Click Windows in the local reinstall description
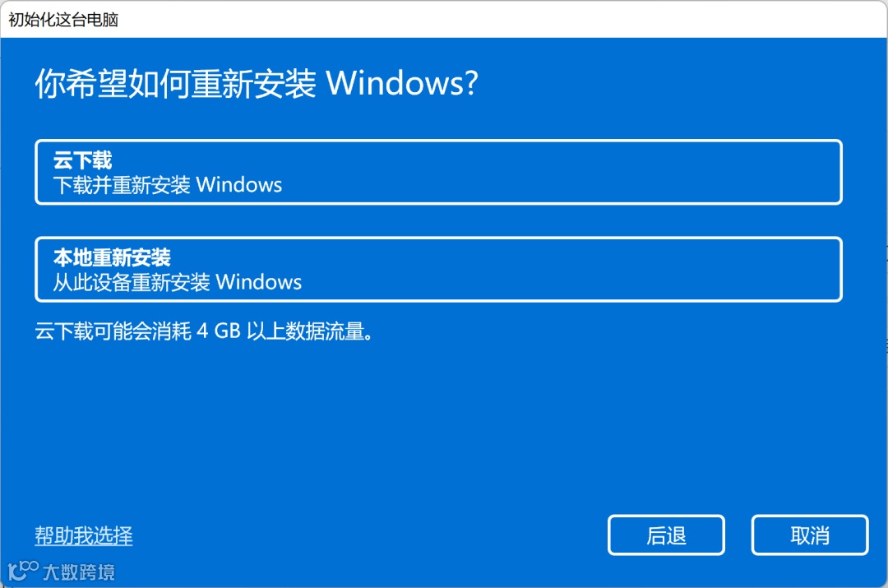 tap(259, 282)
